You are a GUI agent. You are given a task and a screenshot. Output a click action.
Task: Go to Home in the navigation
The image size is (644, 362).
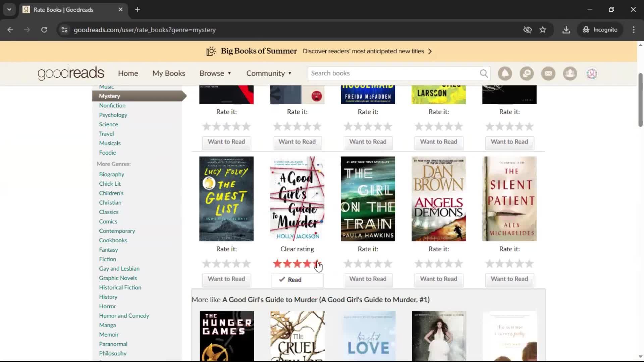pyautogui.click(x=128, y=73)
